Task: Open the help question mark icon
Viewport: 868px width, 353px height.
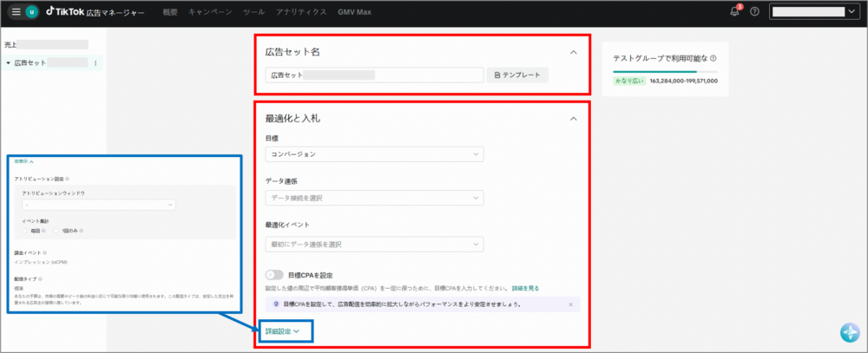Action: [x=754, y=12]
